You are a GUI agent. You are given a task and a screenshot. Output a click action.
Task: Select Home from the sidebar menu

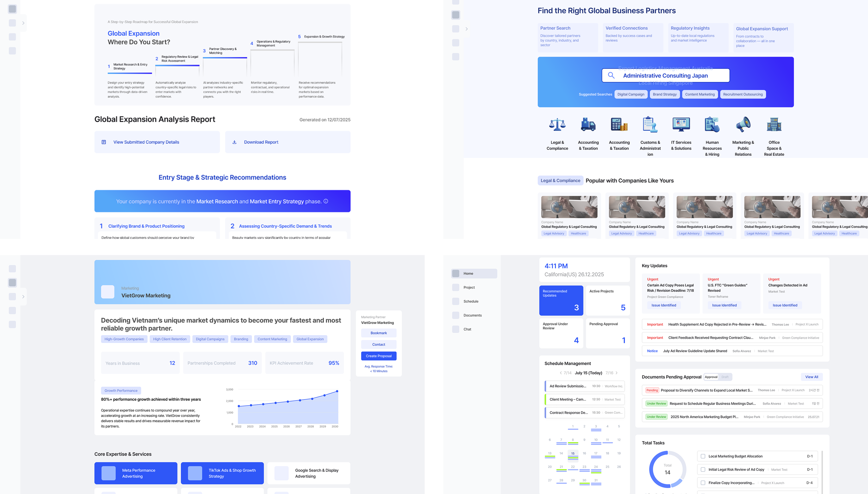point(469,273)
